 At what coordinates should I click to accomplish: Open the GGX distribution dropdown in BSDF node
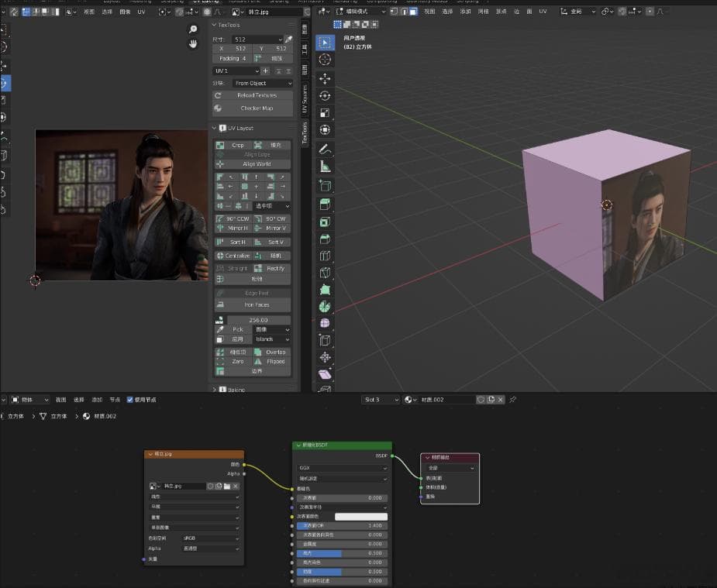(x=343, y=468)
